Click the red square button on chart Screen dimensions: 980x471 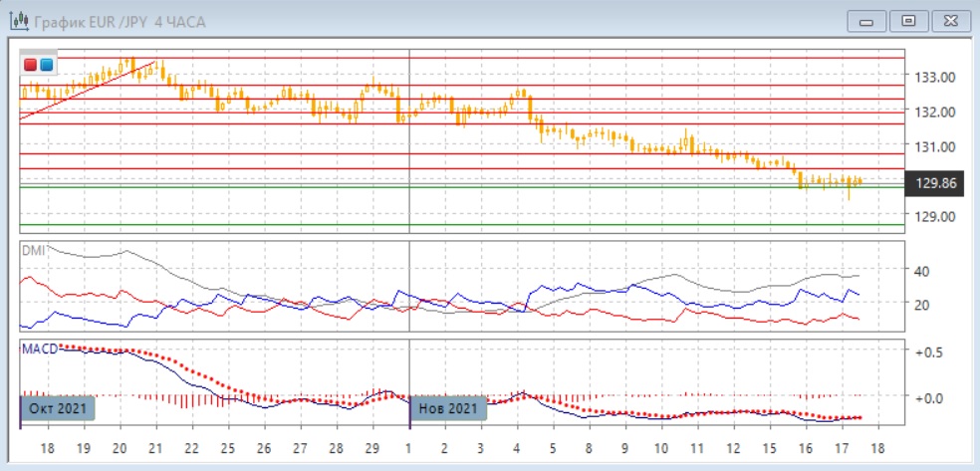pos(31,66)
